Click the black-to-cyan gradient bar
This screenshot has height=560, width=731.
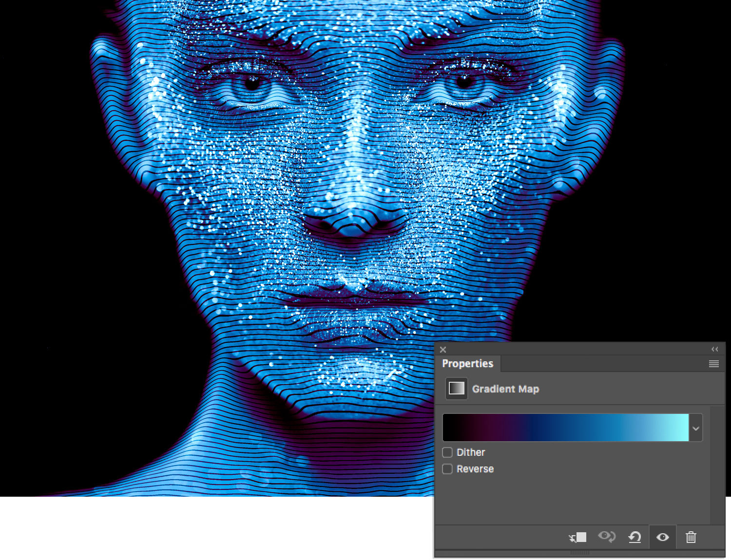click(x=565, y=427)
